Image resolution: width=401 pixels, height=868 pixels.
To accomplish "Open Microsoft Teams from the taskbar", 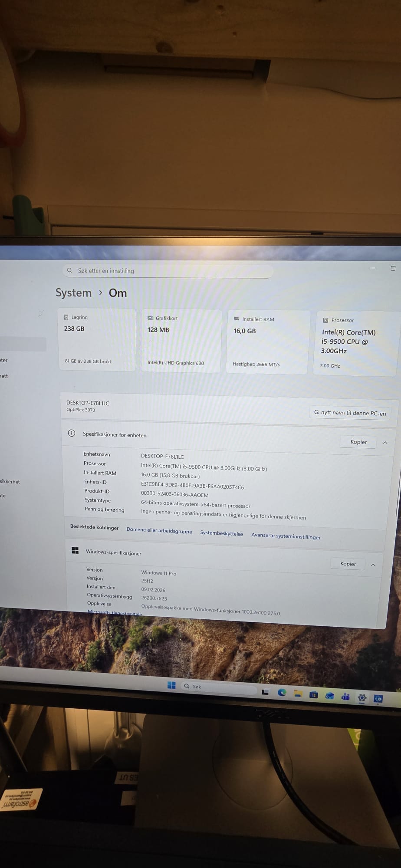I will point(345,697).
